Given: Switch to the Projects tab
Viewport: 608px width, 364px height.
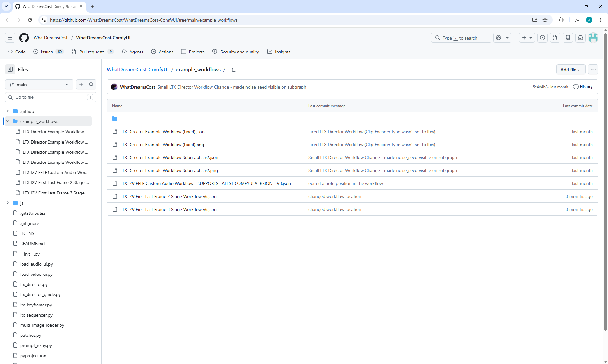Looking at the screenshot, I should (x=193, y=52).
